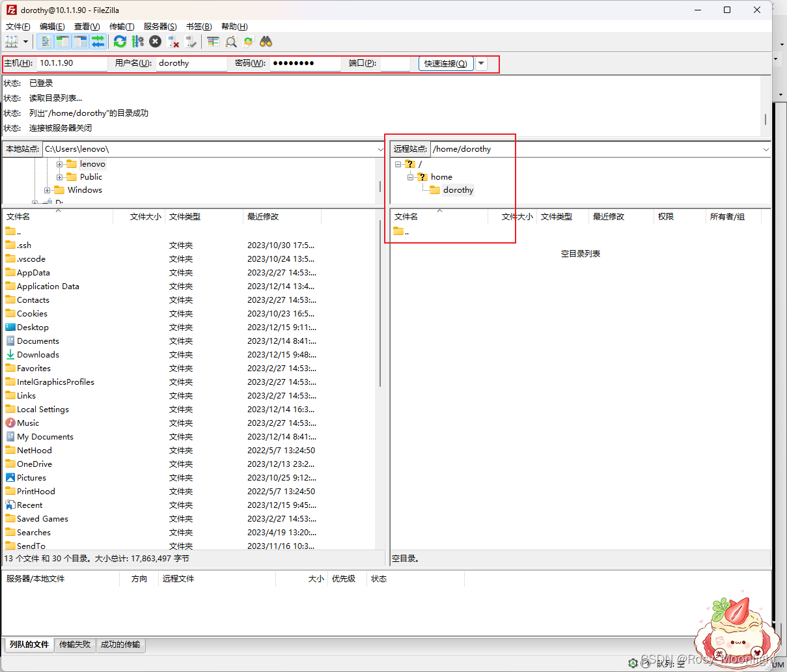Toggle processing of the transfer queue

(137, 42)
